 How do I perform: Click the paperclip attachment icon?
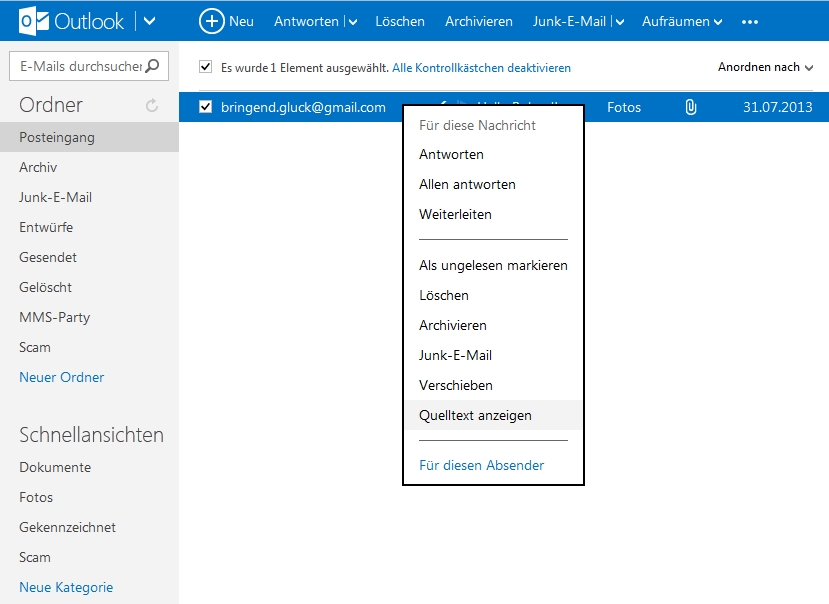[690, 107]
